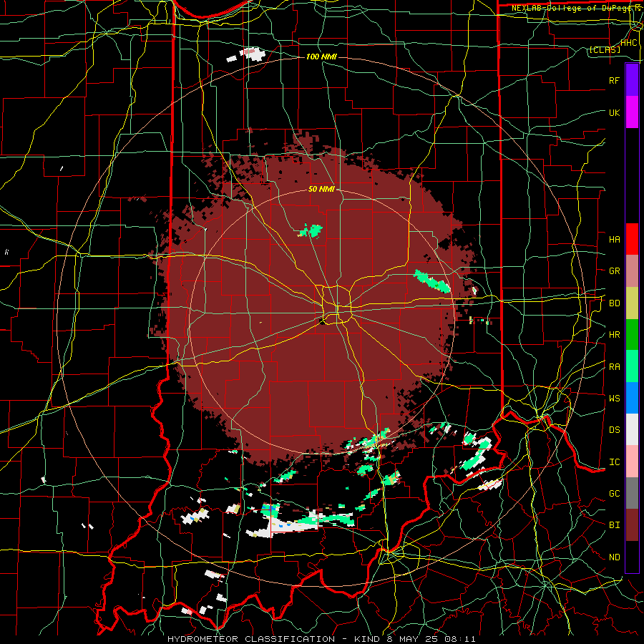Click the WS blue legend swatch
The height and width of the screenshot is (644, 644).
(632, 398)
